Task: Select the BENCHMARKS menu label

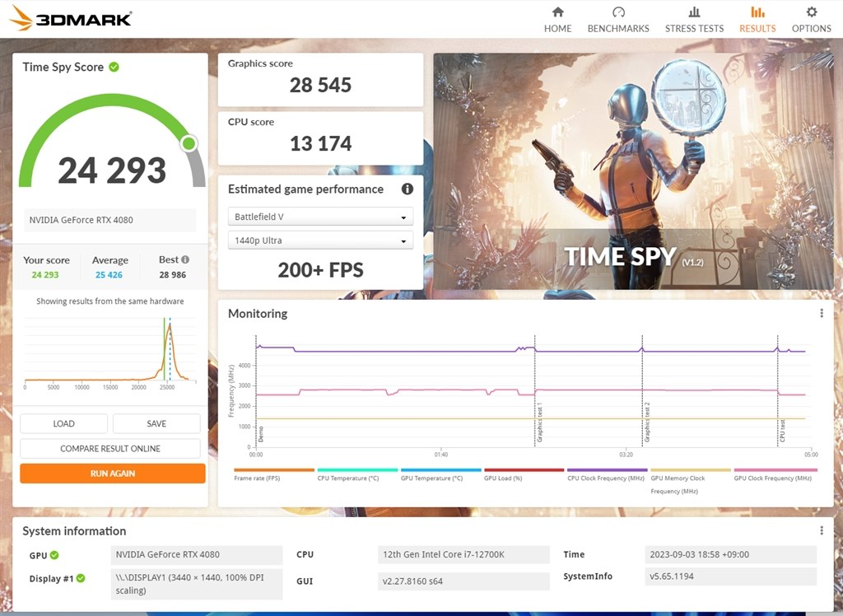Action: tap(618, 29)
